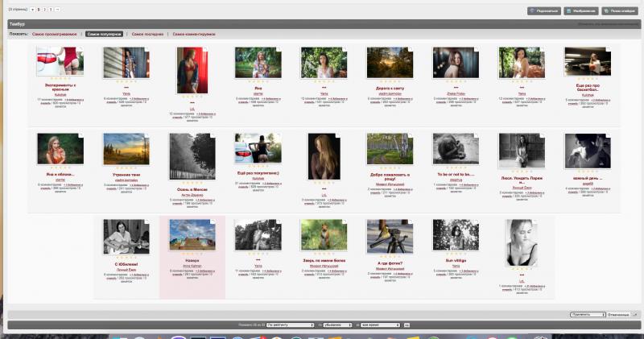Rate 'С Юбилеем!' using its star row
The image size is (644, 339).
tap(126, 258)
